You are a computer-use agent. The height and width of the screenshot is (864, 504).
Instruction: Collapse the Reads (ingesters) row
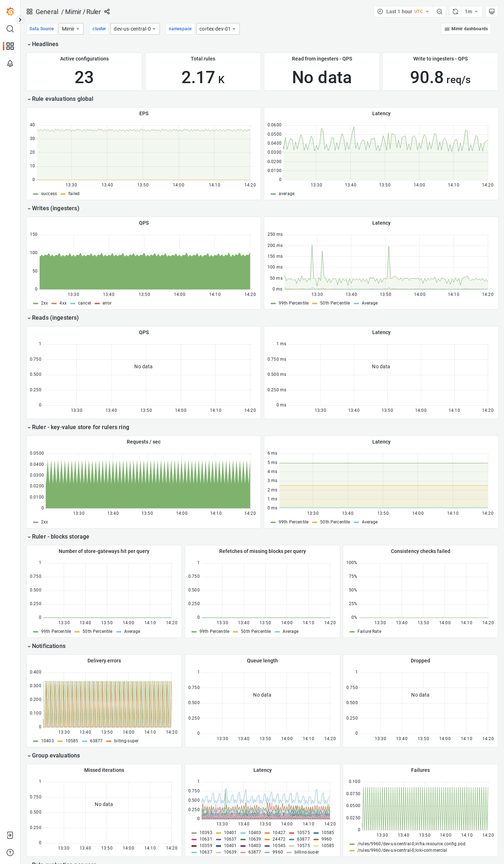point(53,318)
